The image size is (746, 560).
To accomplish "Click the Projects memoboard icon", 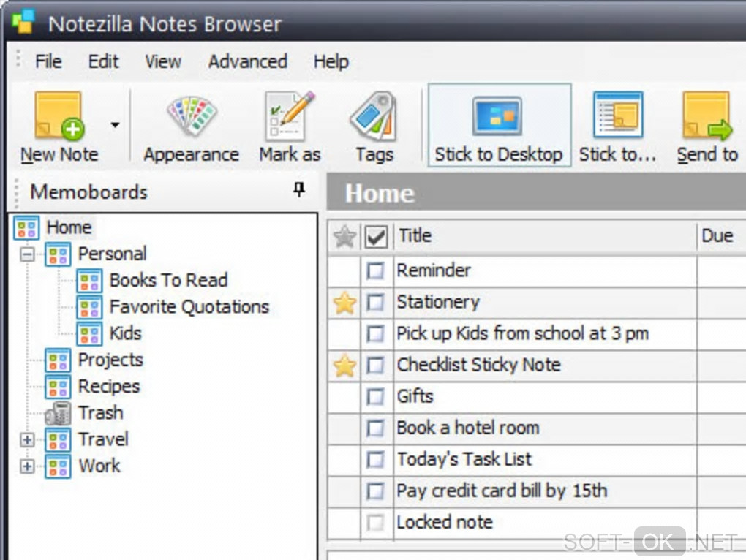I will pos(58,360).
